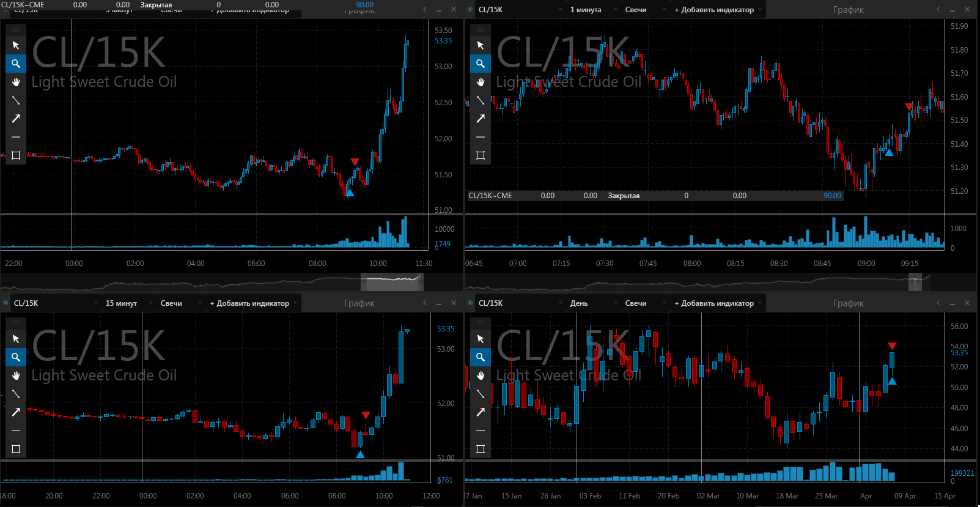Click the left arrow button in 1 минута chart header
The width and height of the screenshot is (980, 507).
(938, 9)
